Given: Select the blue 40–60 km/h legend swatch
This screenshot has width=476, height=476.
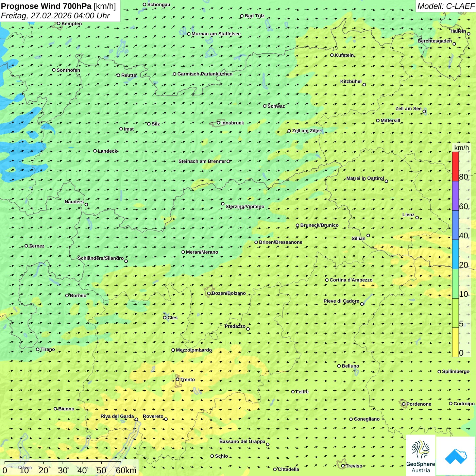Looking at the screenshot, I should (x=455, y=225).
